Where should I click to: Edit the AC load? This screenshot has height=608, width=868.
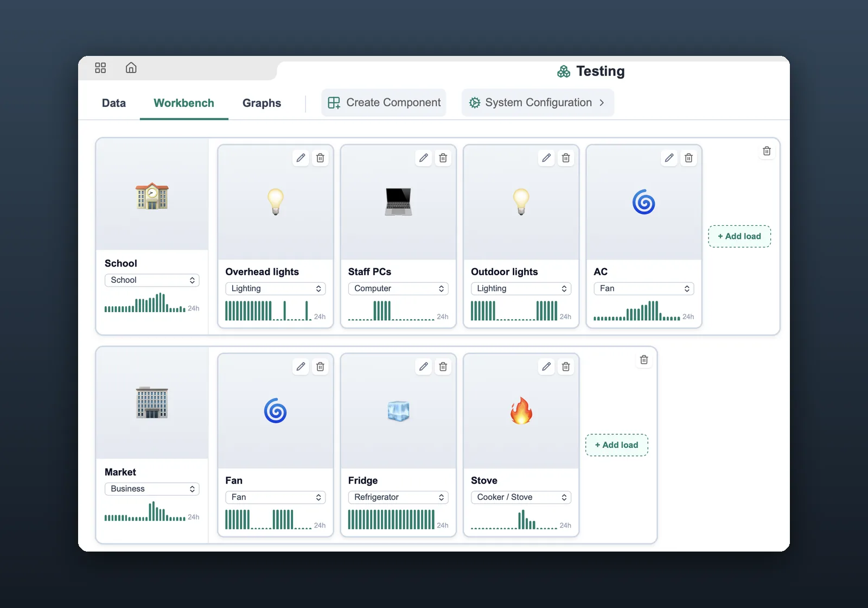pos(669,158)
